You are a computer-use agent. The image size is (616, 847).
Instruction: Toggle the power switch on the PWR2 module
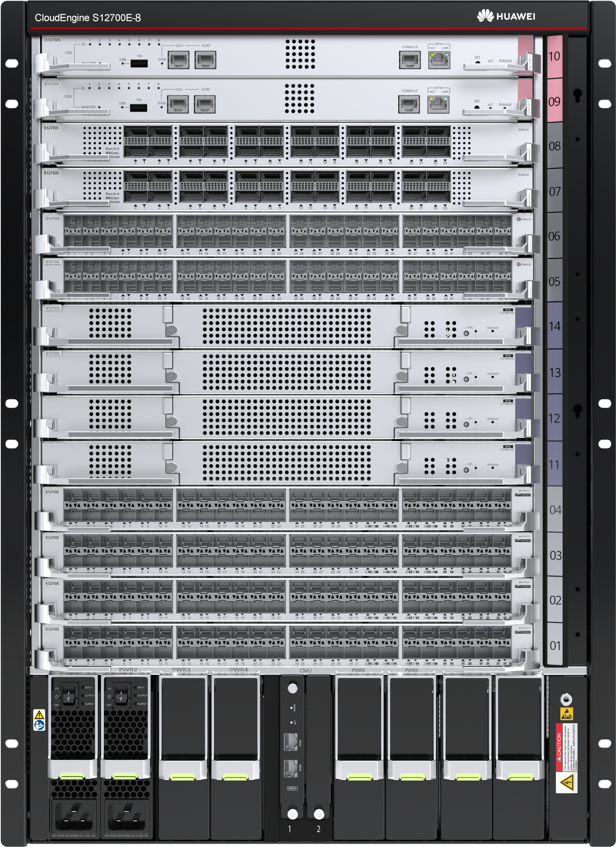pyautogui.click(x=121, y=696)
